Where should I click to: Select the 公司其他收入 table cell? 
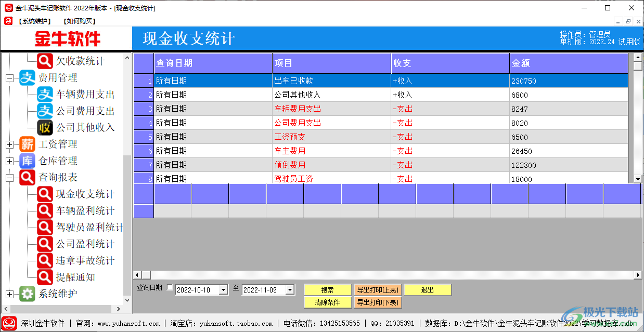(x=332, y=95)
